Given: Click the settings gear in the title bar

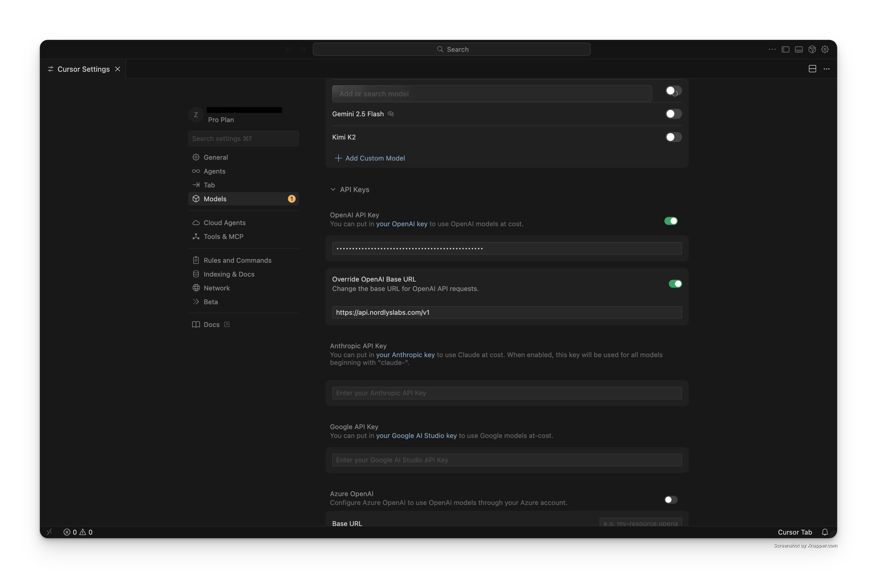Looking at the screenshot, I should [825, 49].
